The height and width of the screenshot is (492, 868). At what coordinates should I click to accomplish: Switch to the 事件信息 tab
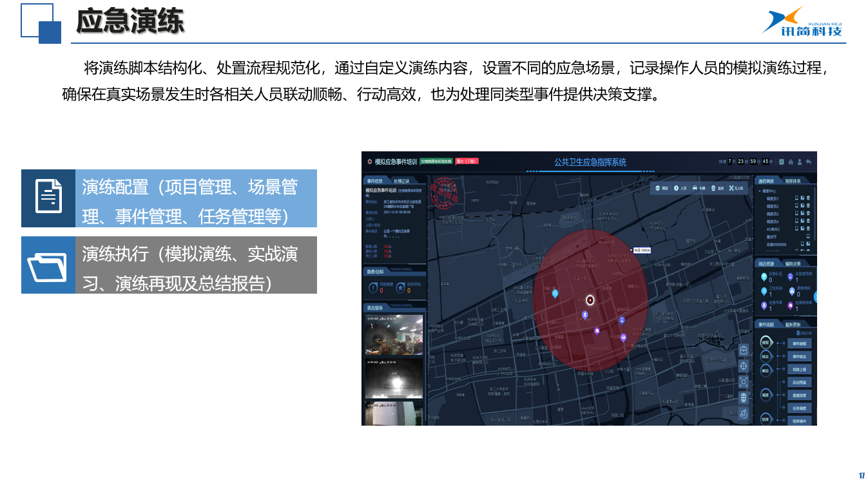click(374, 181)
